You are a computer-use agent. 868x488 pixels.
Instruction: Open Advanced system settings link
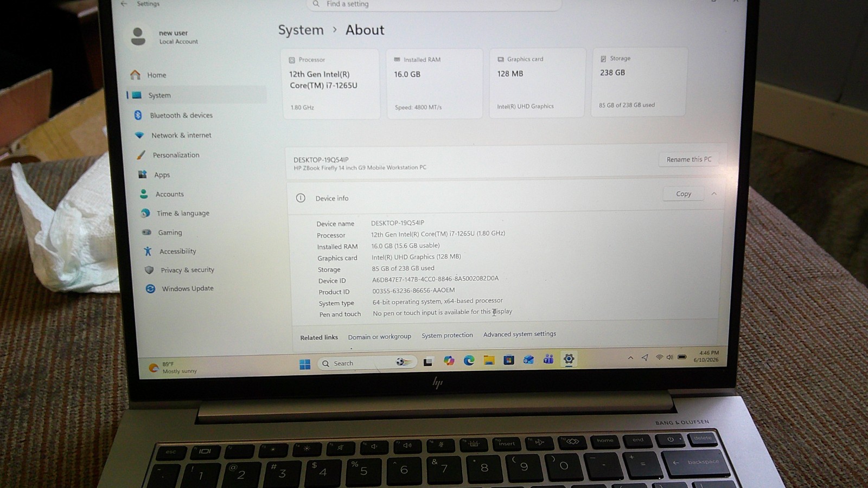(520, 334)
